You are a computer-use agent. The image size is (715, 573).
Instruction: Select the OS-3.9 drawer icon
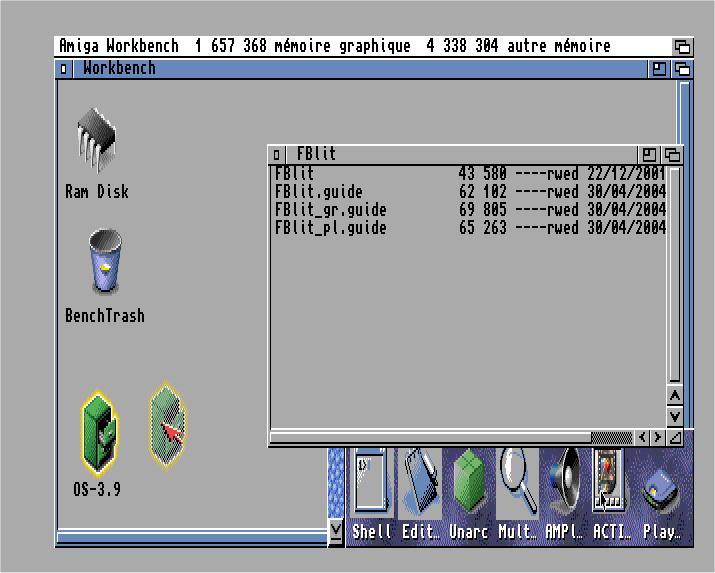coord(100,434)
